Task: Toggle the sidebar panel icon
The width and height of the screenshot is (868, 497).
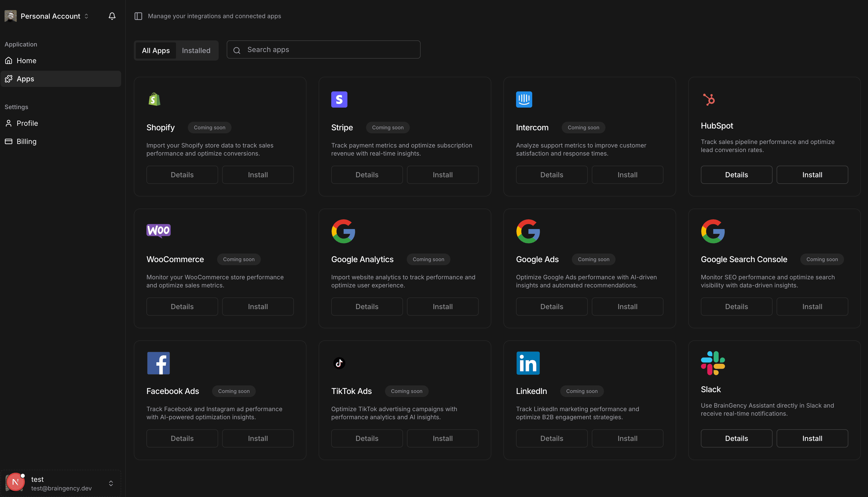Action: (138, 16)
